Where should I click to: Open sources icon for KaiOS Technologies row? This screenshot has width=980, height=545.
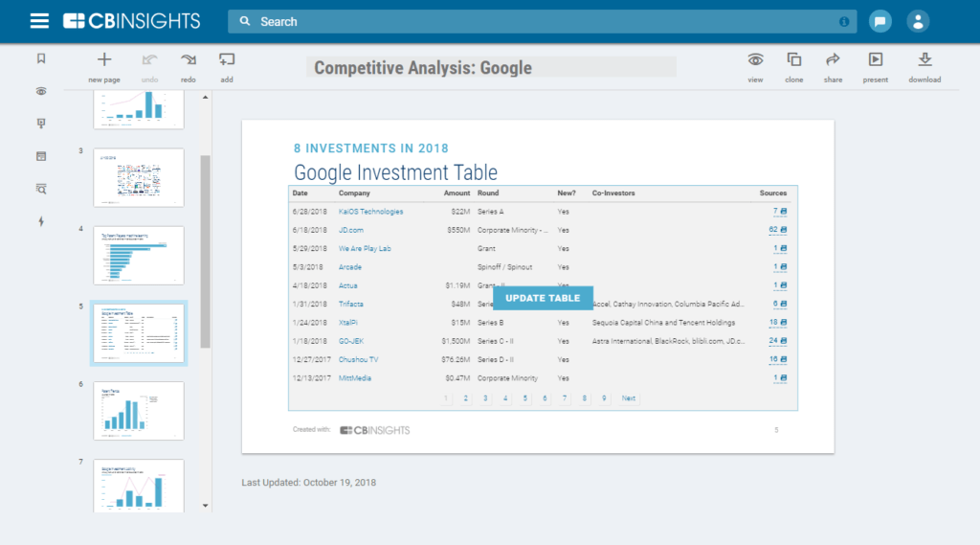(783, 212)
